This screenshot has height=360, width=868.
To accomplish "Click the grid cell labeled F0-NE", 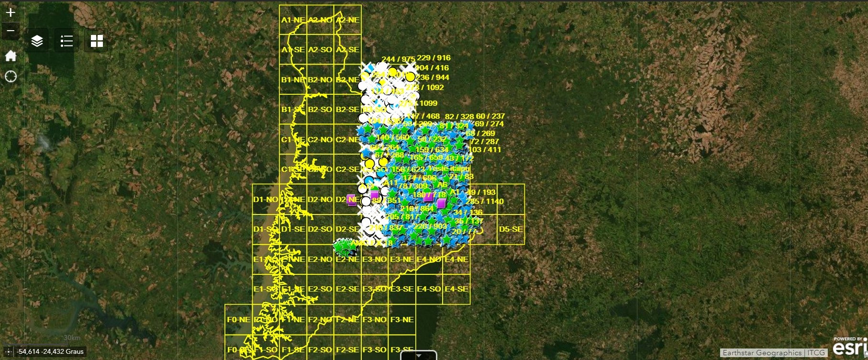I will pos(239,319).
